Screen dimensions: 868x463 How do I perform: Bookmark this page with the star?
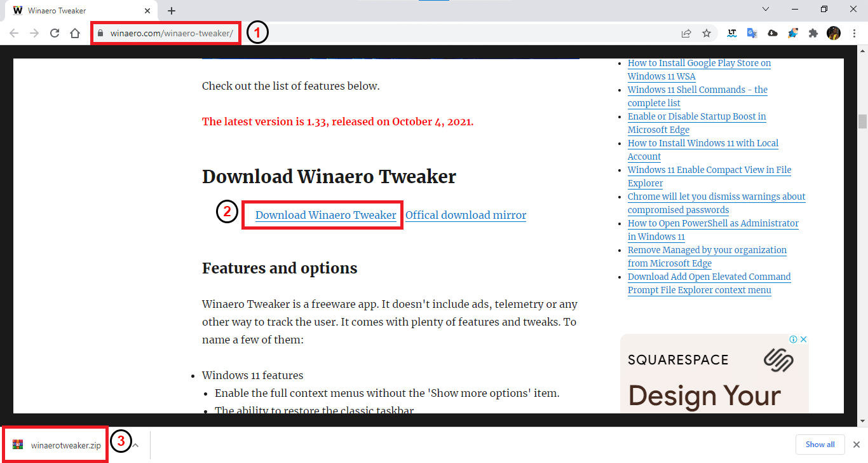click(707, 33)
